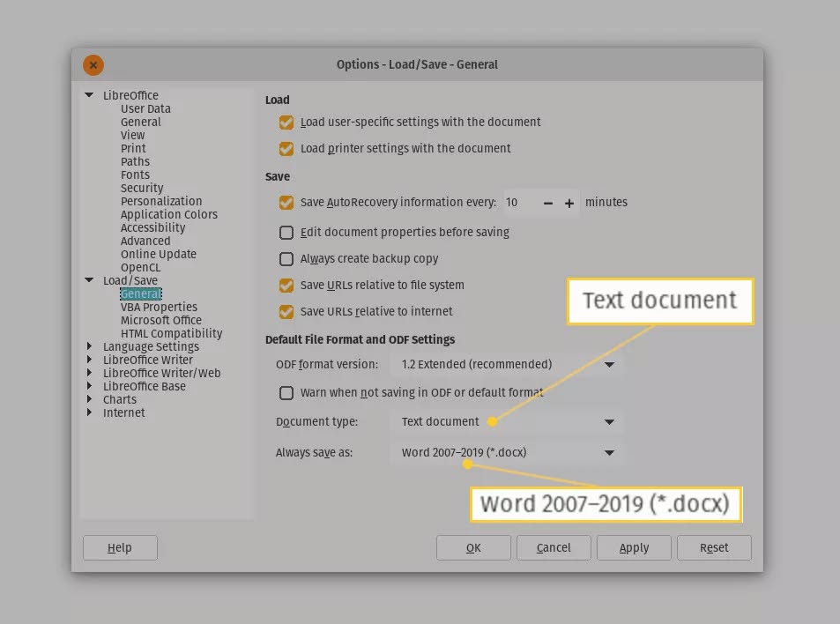This screenshot has width=840, height=624.
Task: Check Edit document properties before saving
Action: pyautogui.click(x=286, y=233)
